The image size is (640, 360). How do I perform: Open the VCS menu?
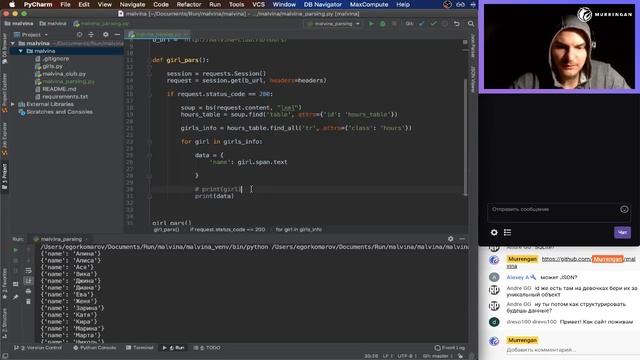(x=258, y=4)
